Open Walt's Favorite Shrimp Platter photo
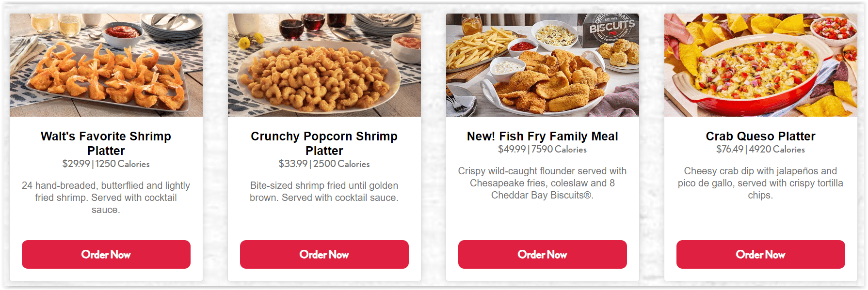868x290 pixels. point(106,65)
